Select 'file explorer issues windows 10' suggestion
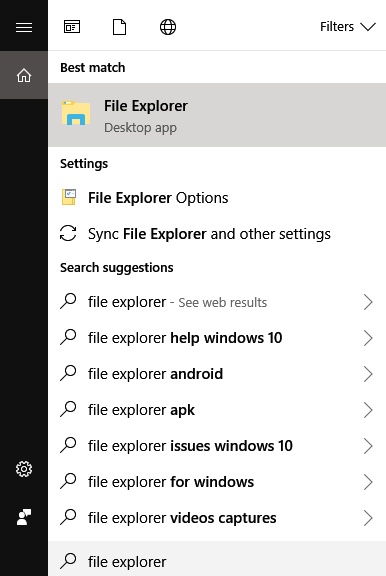Viewport: 386px width, 576px height. (217, 446)
